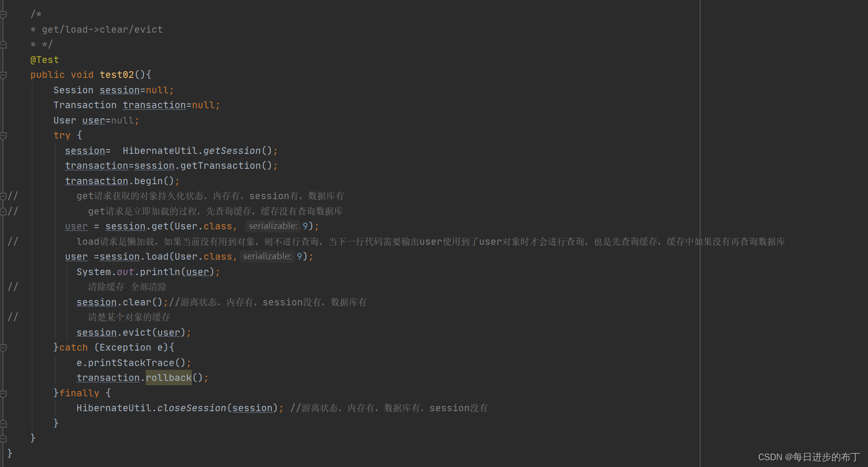Click "Transaction" type in the transaction=null declaration
Screen dimensions: 868x467
pyautogui.click(x=85, y=105)
